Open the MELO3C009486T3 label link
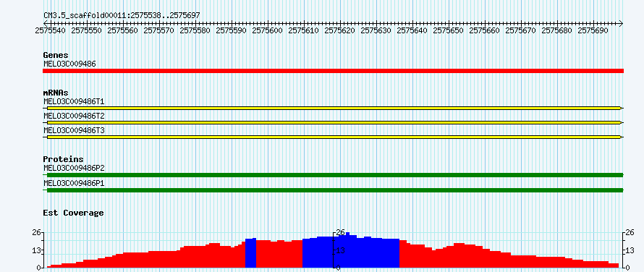This screenshot has height=272, width=644. [74, 130]
